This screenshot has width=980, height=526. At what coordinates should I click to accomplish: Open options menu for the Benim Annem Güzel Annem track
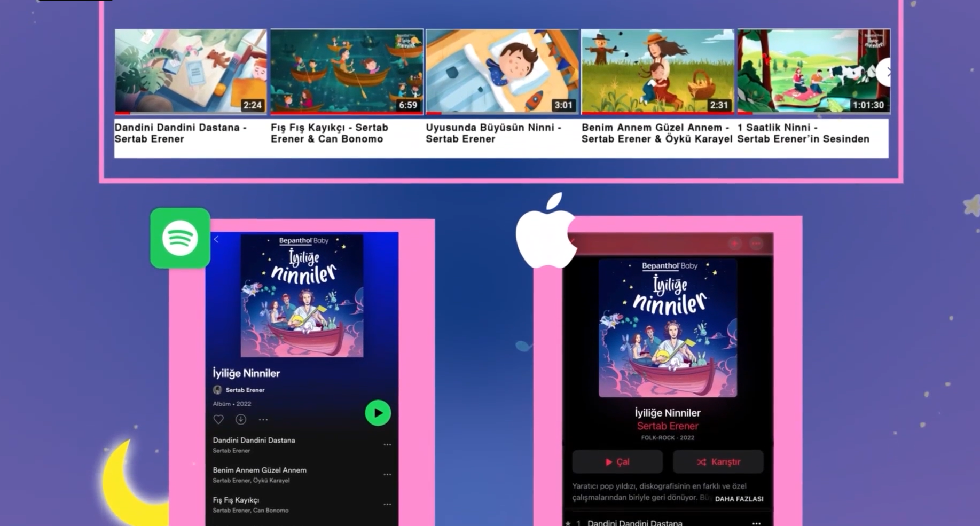click(x=387, y=474)
